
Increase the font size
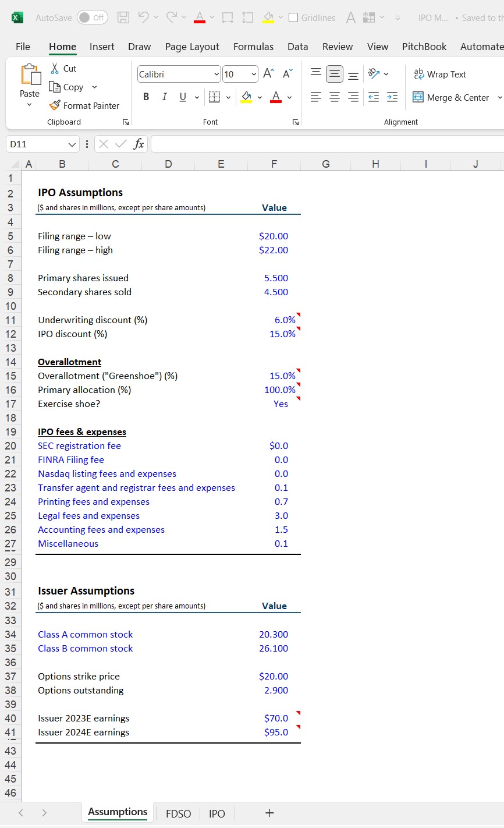tap(268, 73)
